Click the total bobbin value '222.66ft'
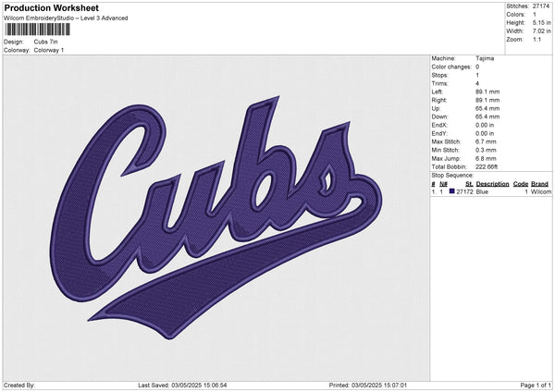The width and height of the screenshot is (555, 392). tap(487, 166)
